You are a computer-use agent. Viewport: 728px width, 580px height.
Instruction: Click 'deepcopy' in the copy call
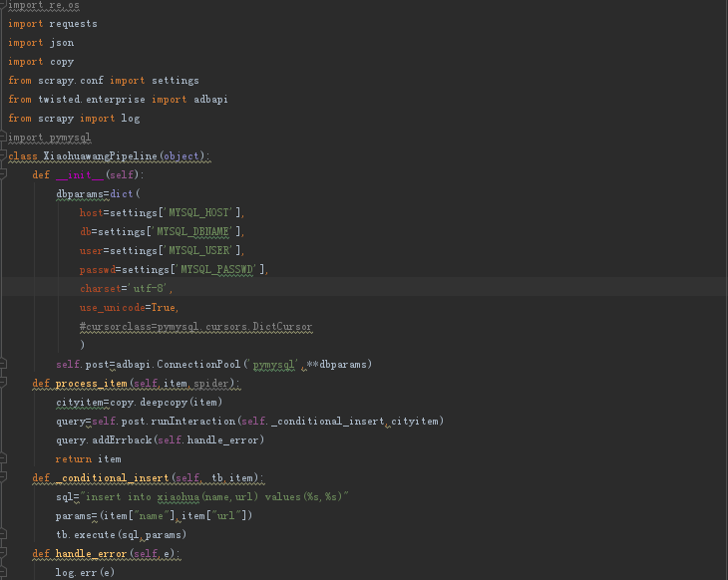pos(164,403)
